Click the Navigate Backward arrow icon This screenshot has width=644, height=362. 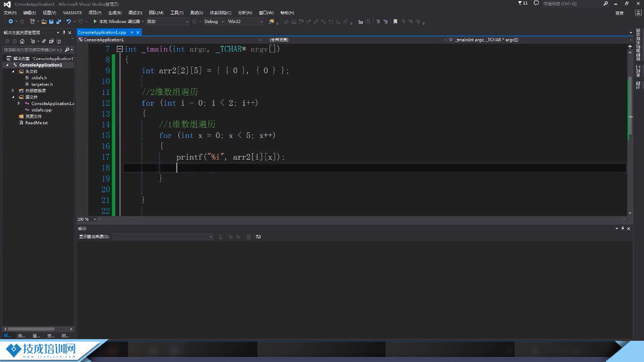[x=10, y=21]
